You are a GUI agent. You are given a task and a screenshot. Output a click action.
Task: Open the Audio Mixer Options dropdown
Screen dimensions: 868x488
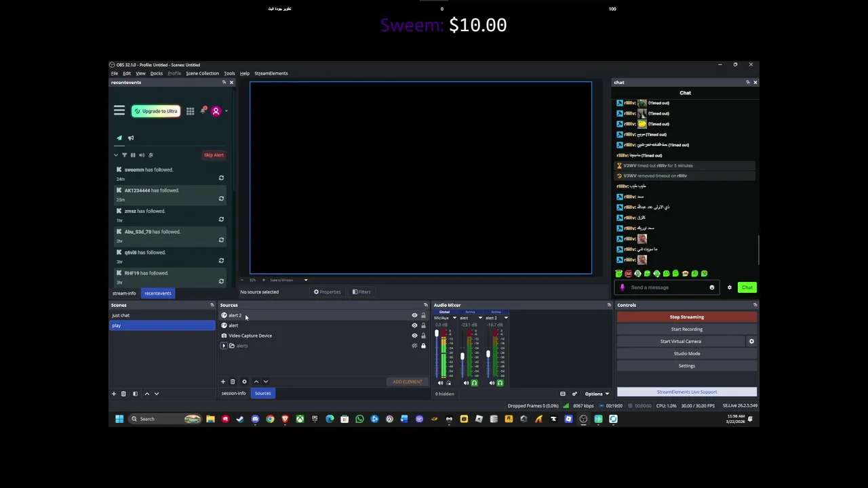(597, 394)
